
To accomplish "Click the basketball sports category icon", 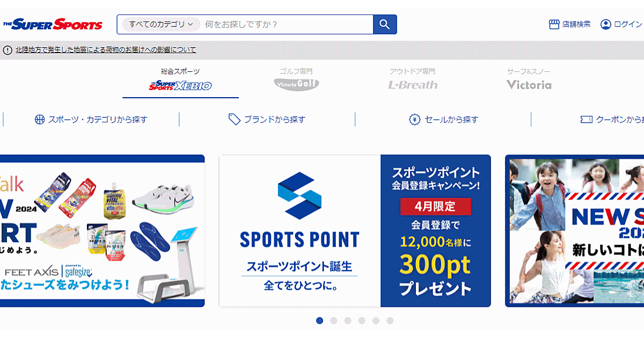I will (x=40, y=120).
